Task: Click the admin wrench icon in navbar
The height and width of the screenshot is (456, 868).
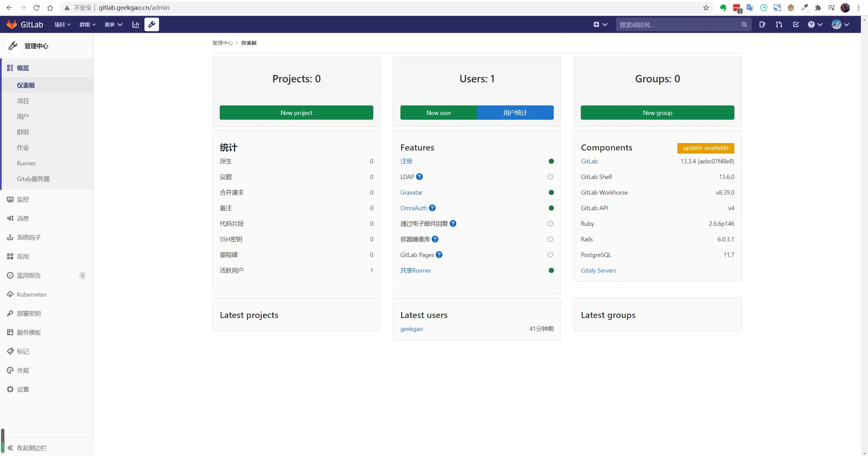Action: pyautogui.click(x=152, y=24)
